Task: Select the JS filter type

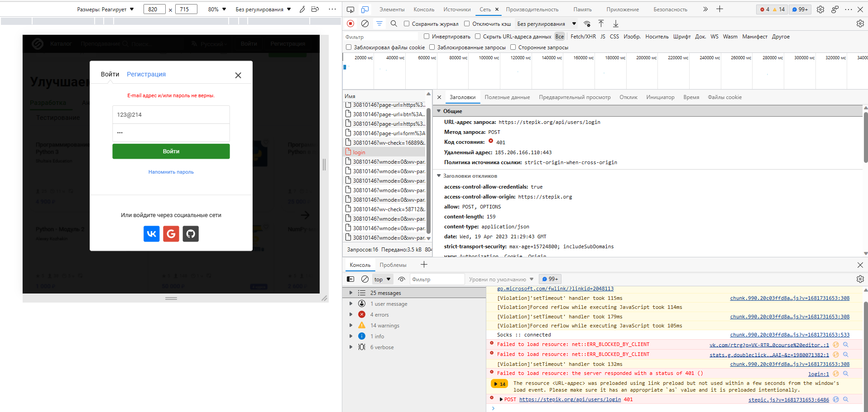Action: pyautogui.click(x=603, y=37)
